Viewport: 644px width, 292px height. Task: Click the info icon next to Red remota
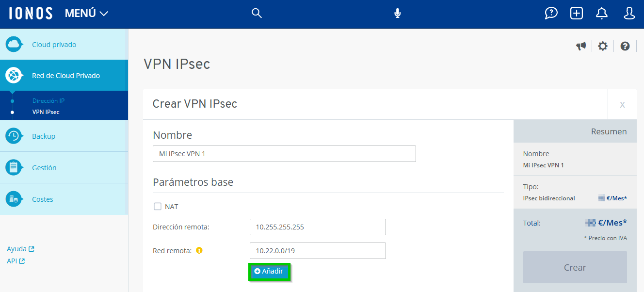pos(199,250)
